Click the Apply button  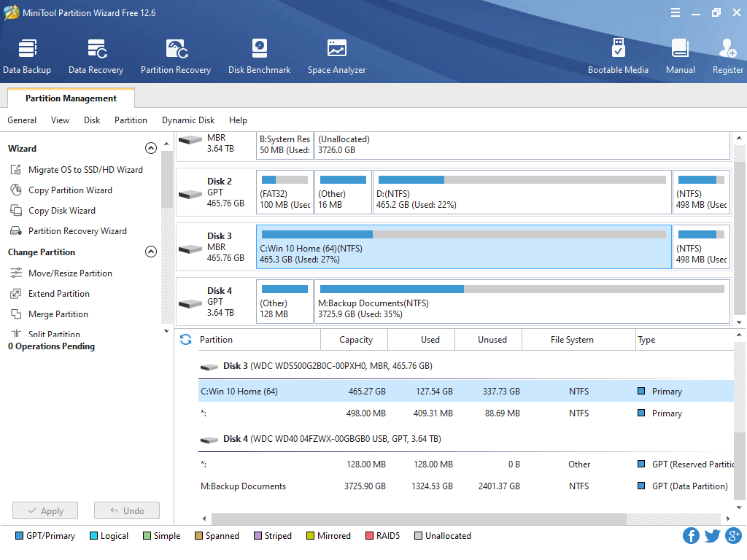45,511
